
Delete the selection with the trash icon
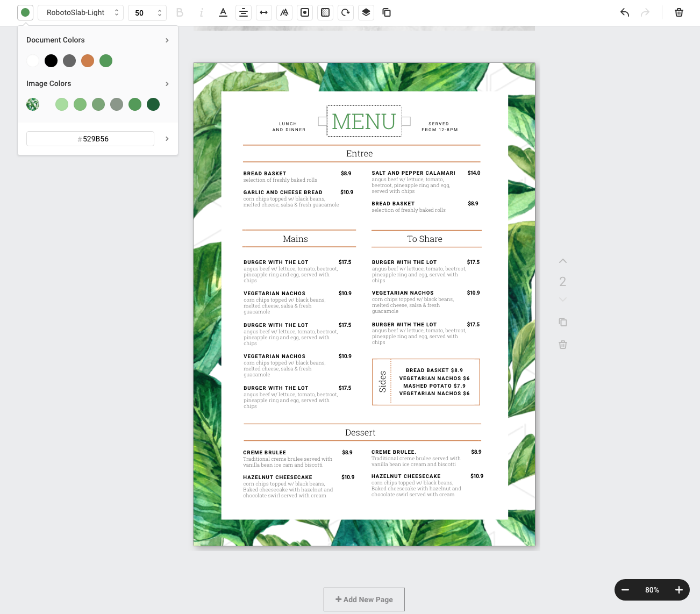click(678, 12)
